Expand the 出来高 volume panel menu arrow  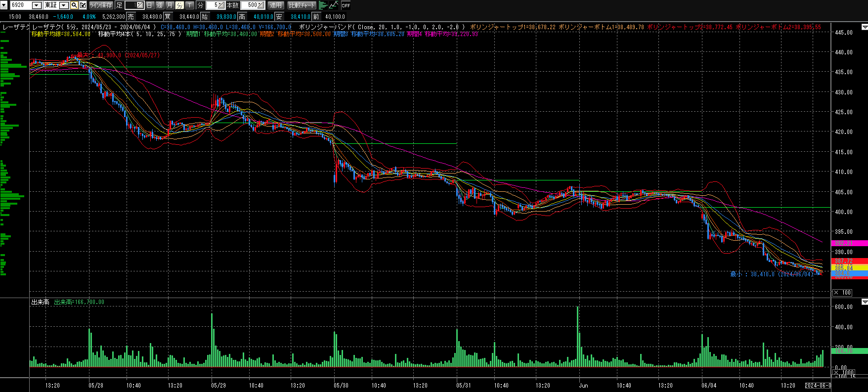(864, 302)
